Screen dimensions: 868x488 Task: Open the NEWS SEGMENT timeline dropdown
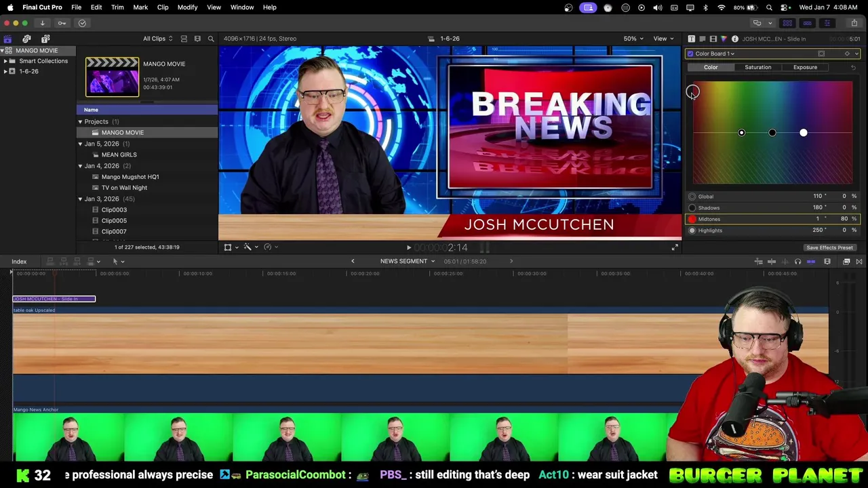408,261
